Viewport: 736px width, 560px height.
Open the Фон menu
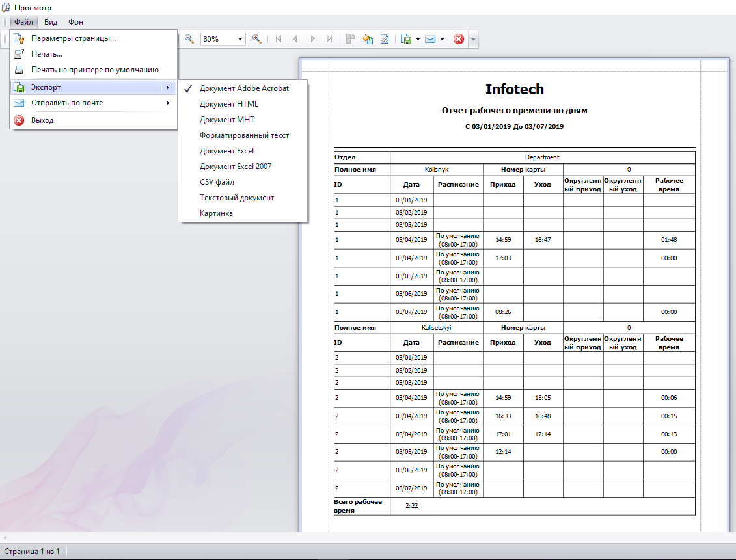75,22
